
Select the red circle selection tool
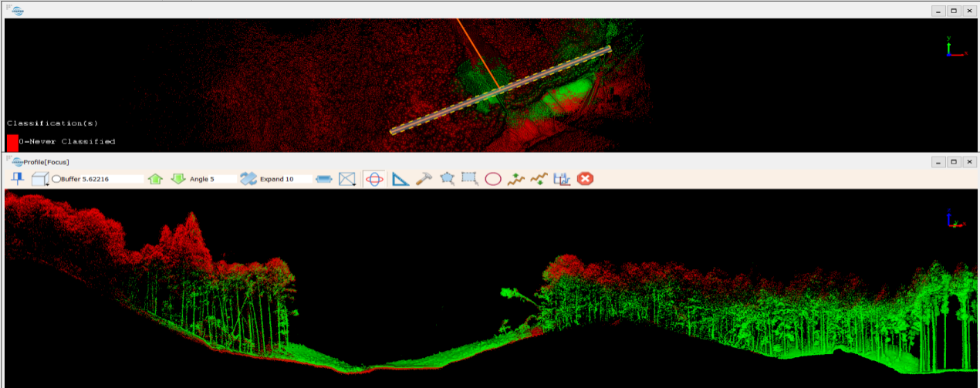pyautogui.click(x=493, y=179)
